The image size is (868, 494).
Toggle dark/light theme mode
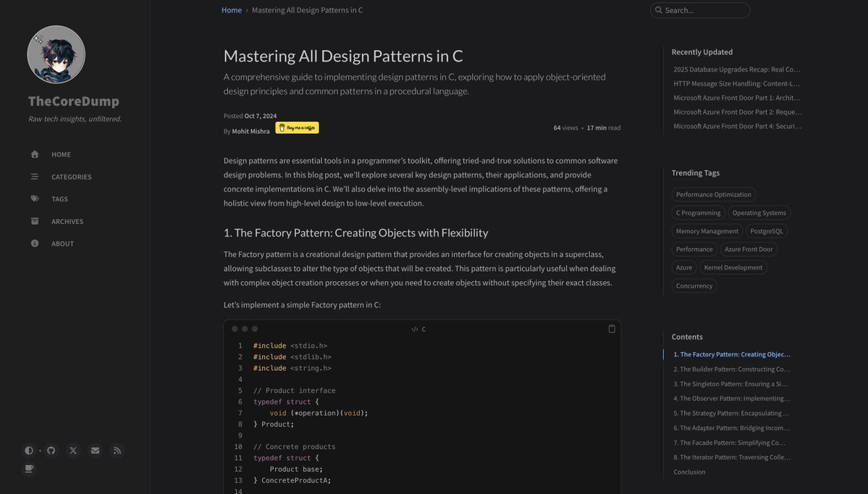point(29,451)
